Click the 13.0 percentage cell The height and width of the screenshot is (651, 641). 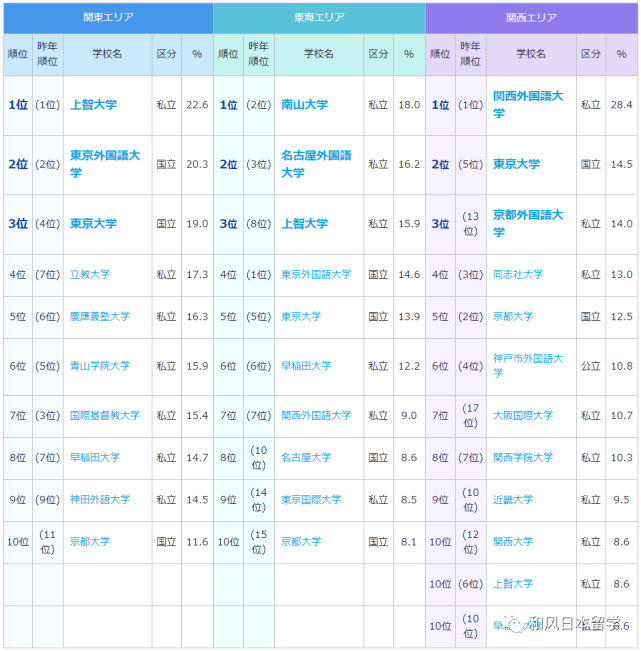(x=621, y=274)
